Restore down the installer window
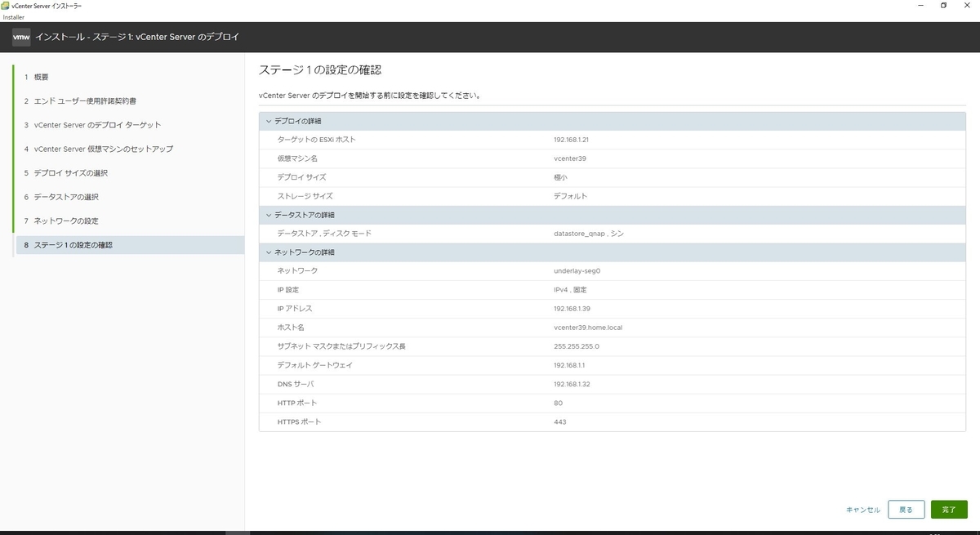Viewport: 980px width, 535px height. click(943, 5)
